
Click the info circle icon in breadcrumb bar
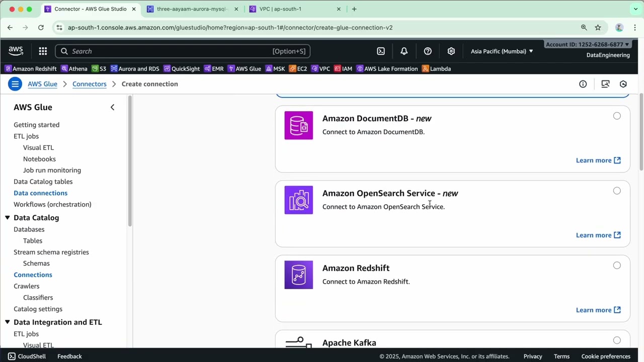coord(583,84)
